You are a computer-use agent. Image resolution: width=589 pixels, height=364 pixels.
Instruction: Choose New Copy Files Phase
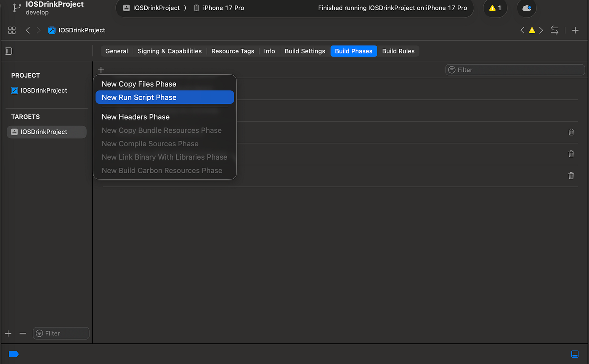[x=164, y=84]
